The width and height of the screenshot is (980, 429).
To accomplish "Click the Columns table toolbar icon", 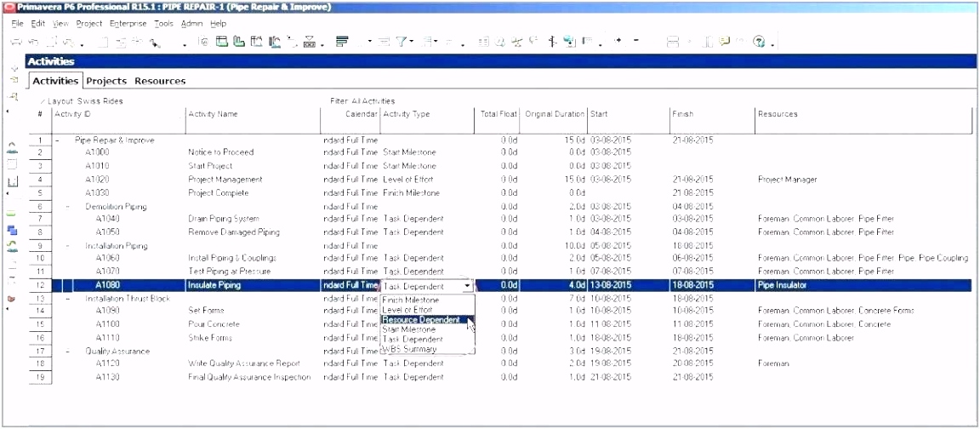I will click(x=483, y=42).
